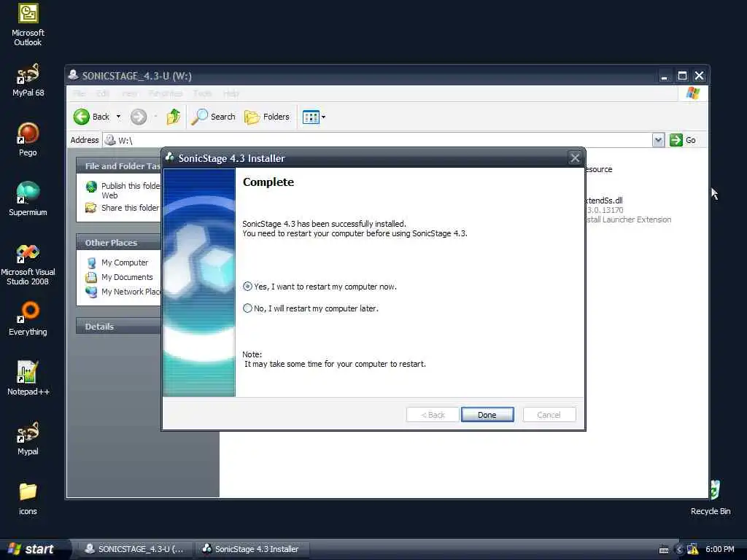
Task: Click Publish this folder to Web
Action: tap(124, 190)
